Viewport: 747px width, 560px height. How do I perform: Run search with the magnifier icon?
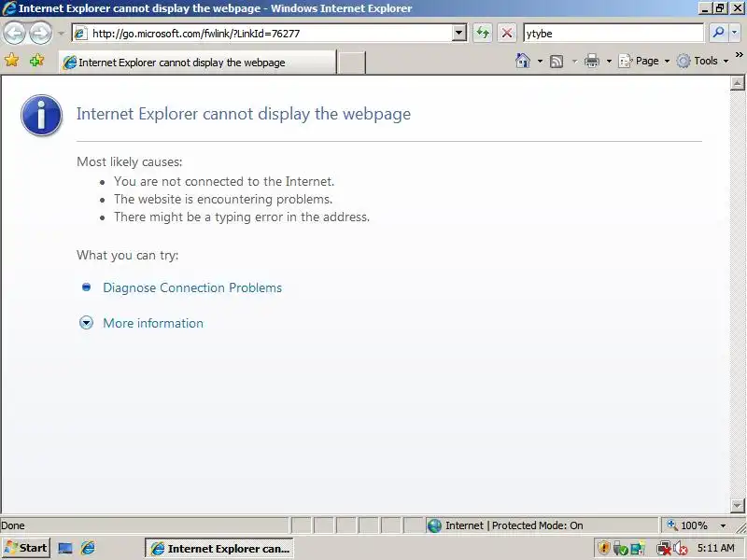point(718,33)
